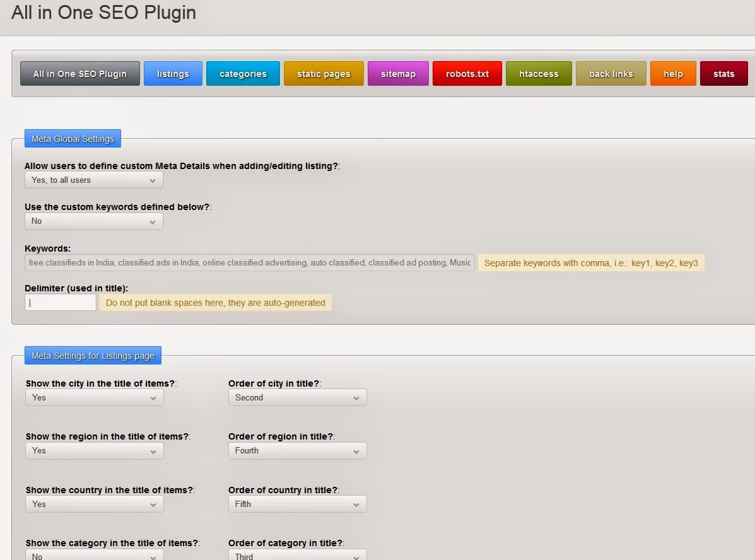Screen dimensions: 755x560
Task: Open the back links tab
Action: [611, 74]
